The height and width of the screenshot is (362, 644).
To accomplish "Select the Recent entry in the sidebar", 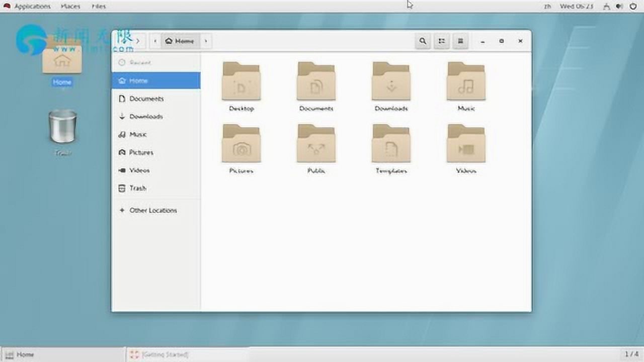I will pyautogui.click(x=139, y=62).
